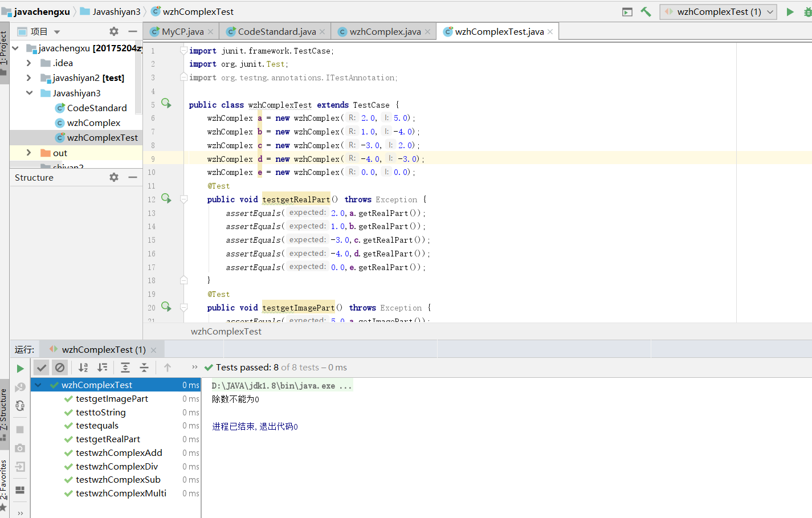Hide the Structure panel with minus icon
The height and width of the screenshot is (518, 812).
[133, 177]
